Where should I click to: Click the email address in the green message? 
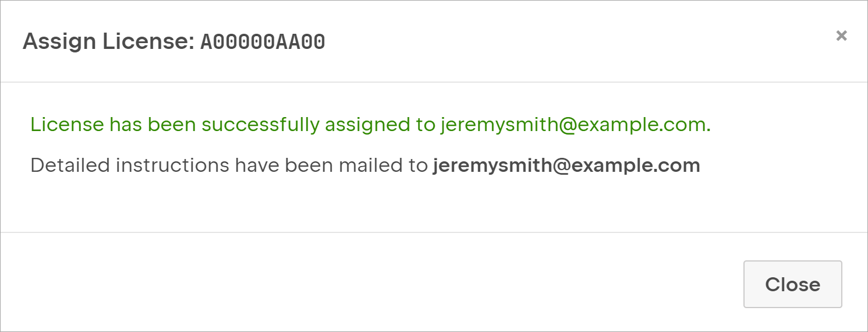coord(575,125)
